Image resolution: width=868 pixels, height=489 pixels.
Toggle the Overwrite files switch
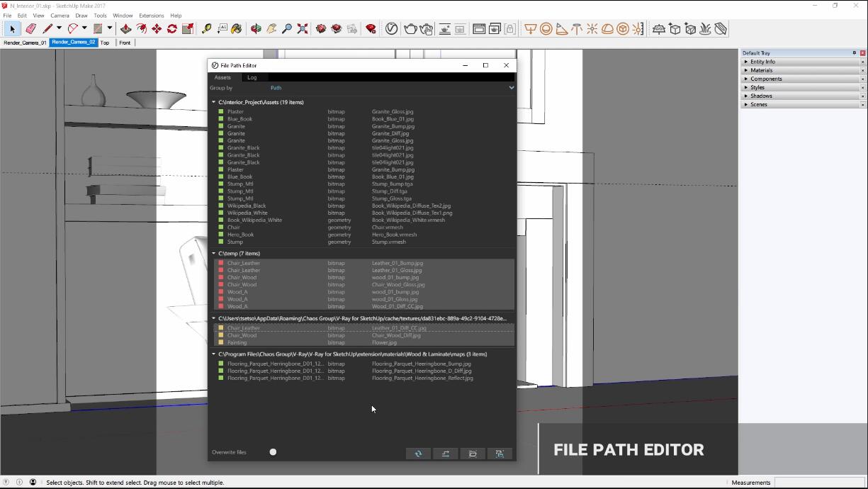[273, 452]
